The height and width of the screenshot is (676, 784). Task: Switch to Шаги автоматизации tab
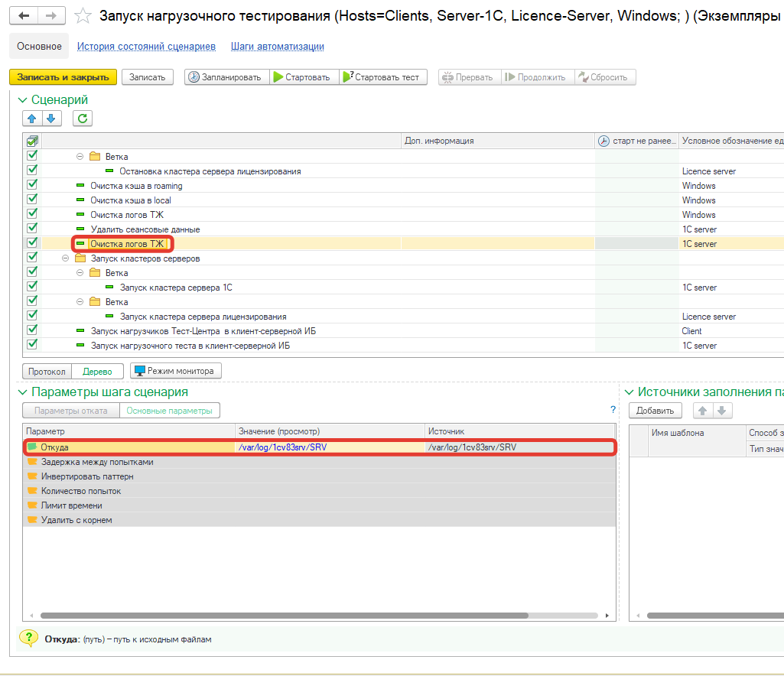[277, 47]
